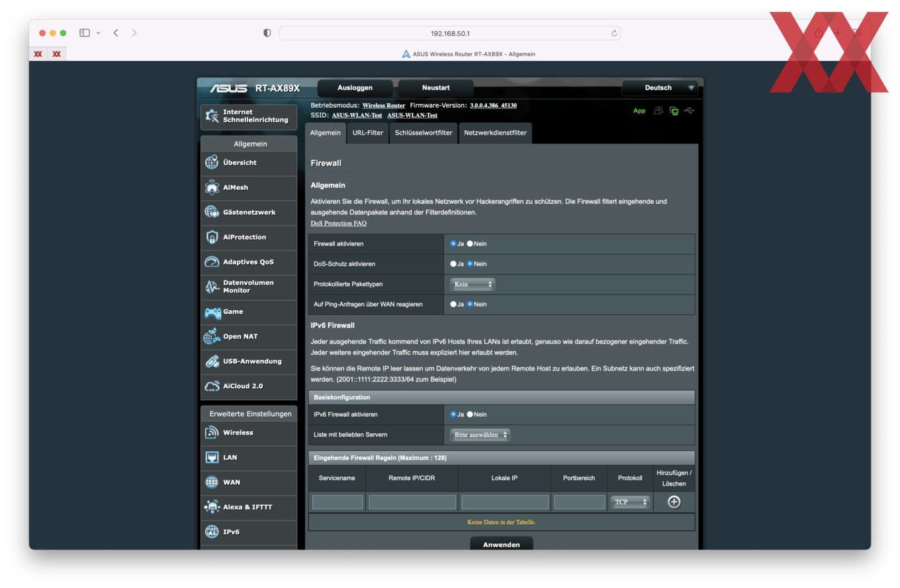Screen dimensions: 900x588
Task: Click the IPv6 sidebar icon
Action: (212, 532)
